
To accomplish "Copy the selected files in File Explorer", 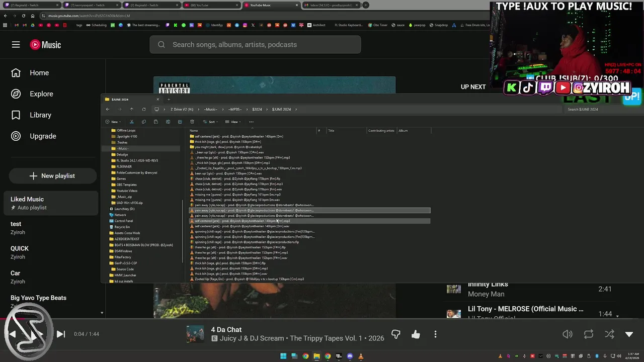I will [x=144, y=122].
